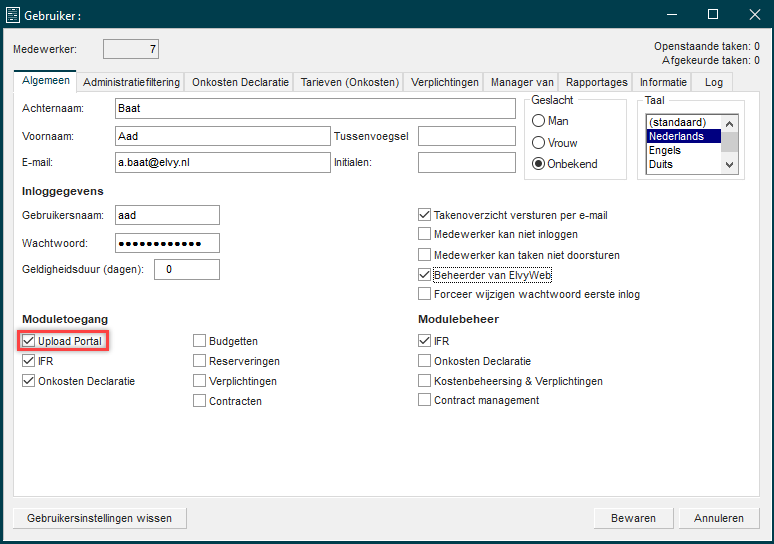Select the Vrouw radio button
Viewport: 774px width, 544px height.
point(539,143)
